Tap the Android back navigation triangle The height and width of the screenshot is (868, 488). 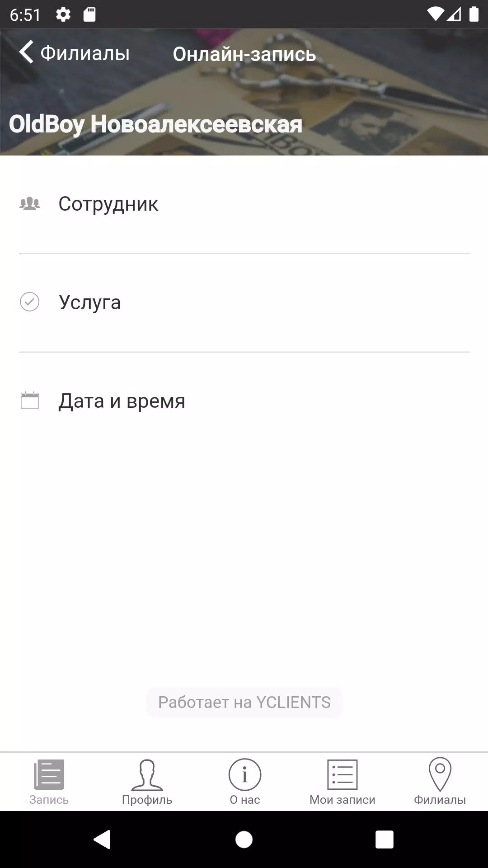click(102, 840)
